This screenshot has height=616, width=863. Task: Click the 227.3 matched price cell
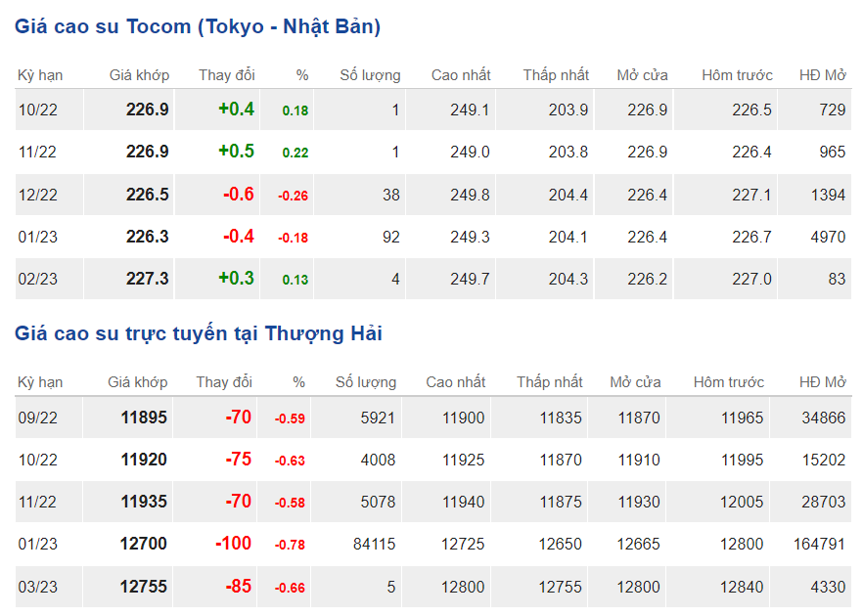coord(148,280)
